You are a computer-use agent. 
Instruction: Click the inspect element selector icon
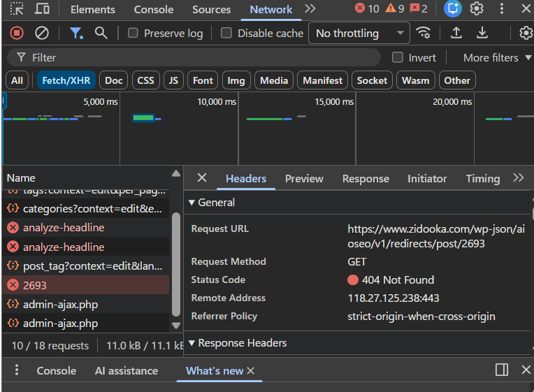[x=17, y=9]
